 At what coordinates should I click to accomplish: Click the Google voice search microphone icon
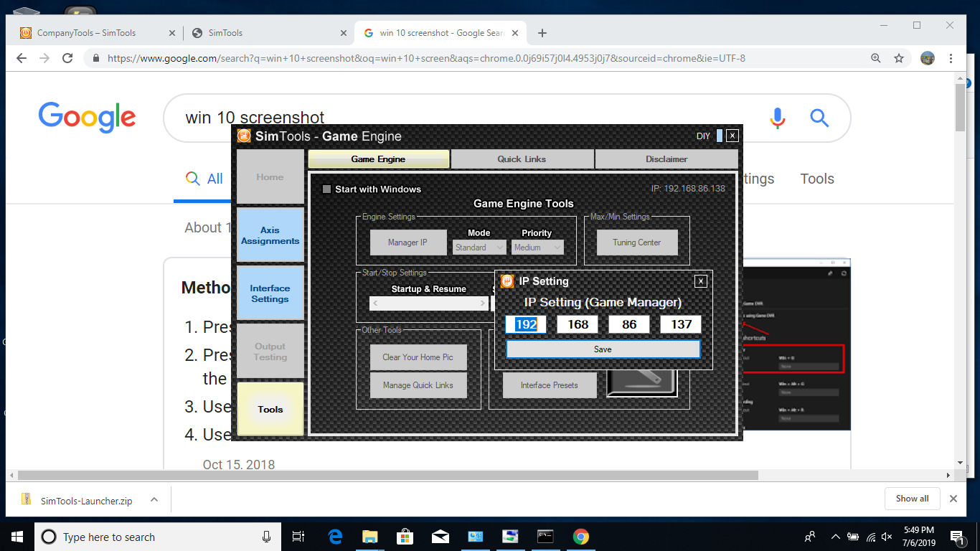click(777, 118)
